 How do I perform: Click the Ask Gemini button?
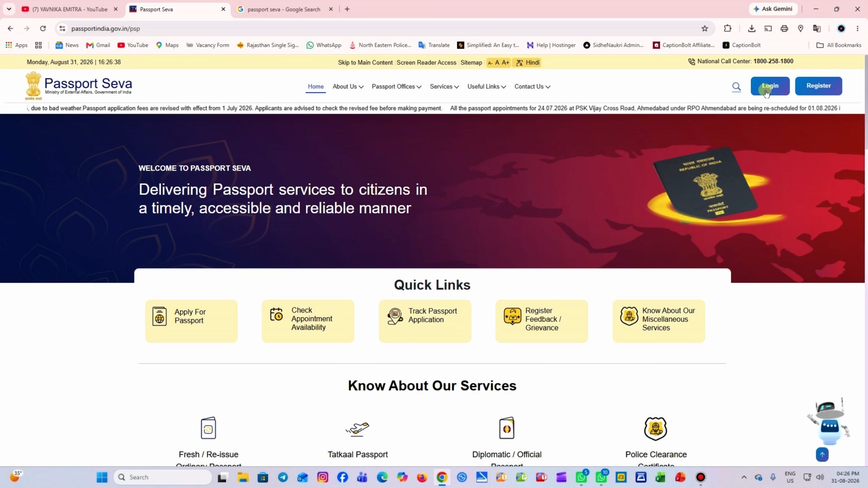click(773, 9)
